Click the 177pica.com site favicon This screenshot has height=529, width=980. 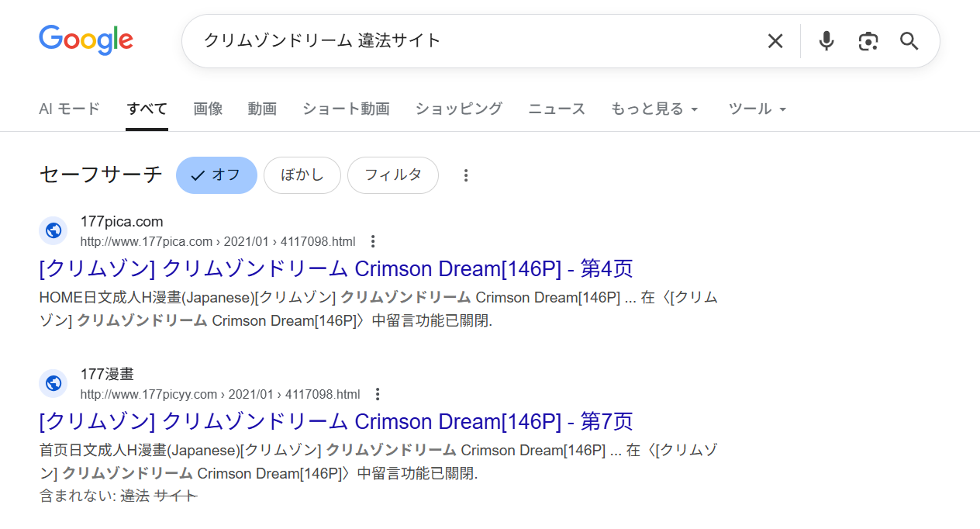click(x=53, y=230)
